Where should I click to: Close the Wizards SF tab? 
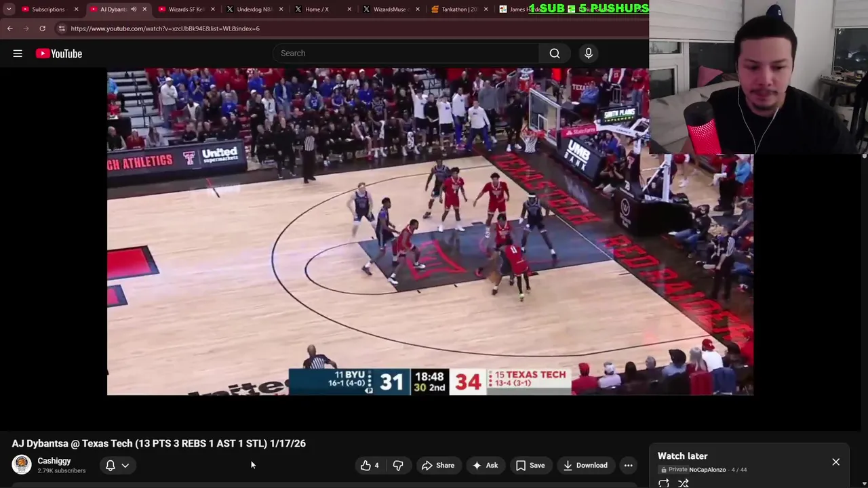pos(213,9)
